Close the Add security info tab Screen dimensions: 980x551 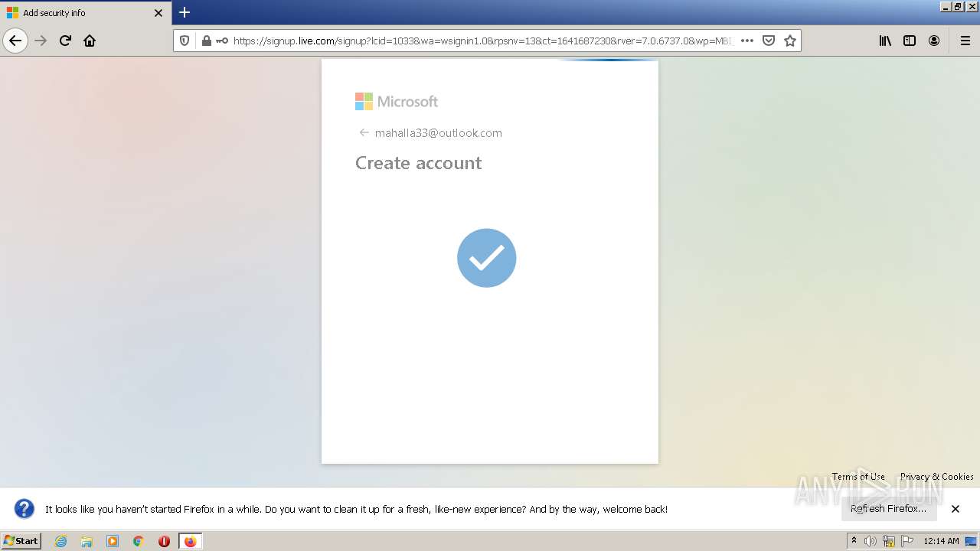pos(158,13)
